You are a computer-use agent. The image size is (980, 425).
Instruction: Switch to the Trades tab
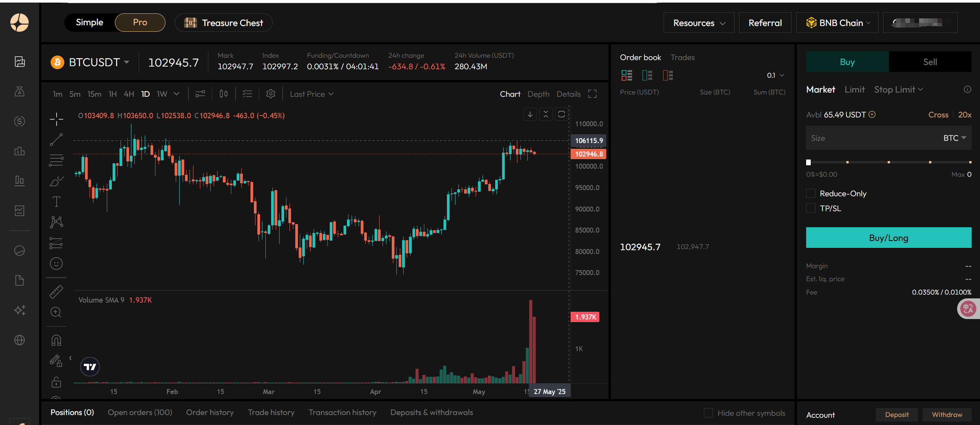coord(682,57)
